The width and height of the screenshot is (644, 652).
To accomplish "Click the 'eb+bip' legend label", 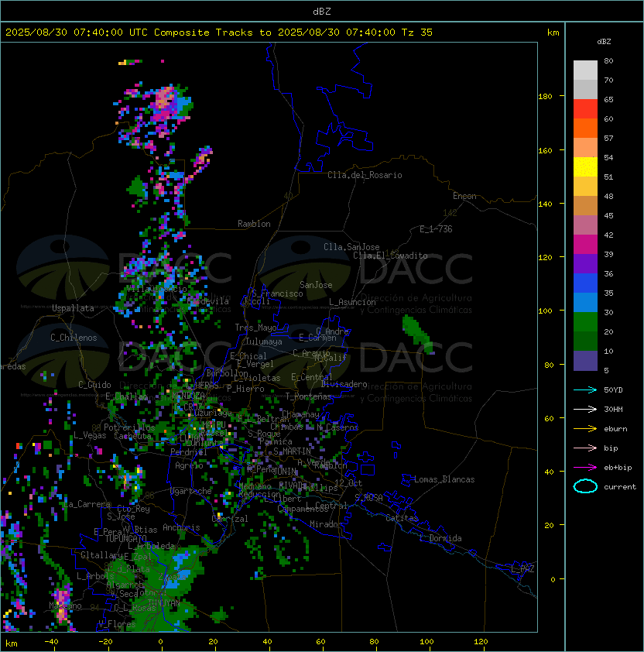I will point(618,468).
